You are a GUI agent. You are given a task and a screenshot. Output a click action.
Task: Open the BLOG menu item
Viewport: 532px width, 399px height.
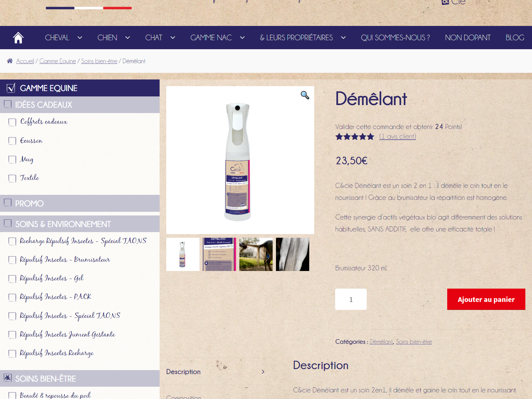515,38
